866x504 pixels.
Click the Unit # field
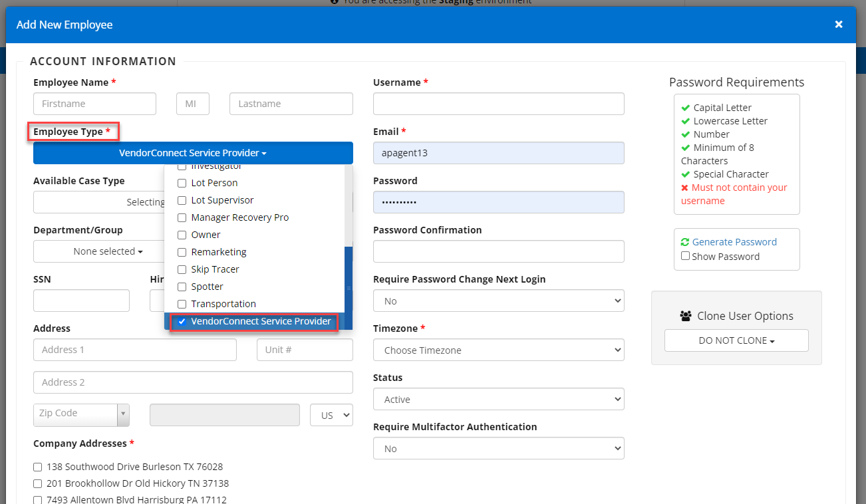[305, 350]
